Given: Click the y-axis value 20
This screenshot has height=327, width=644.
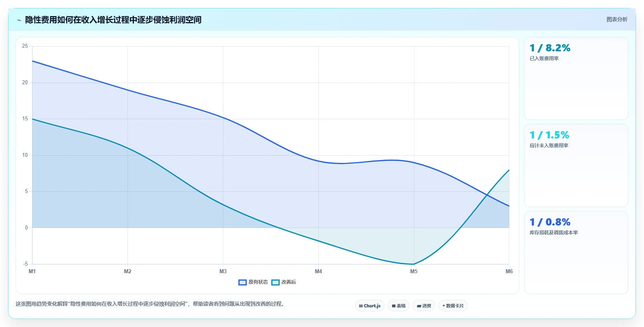Looking at the screenshot, I should tap(25, 83).
